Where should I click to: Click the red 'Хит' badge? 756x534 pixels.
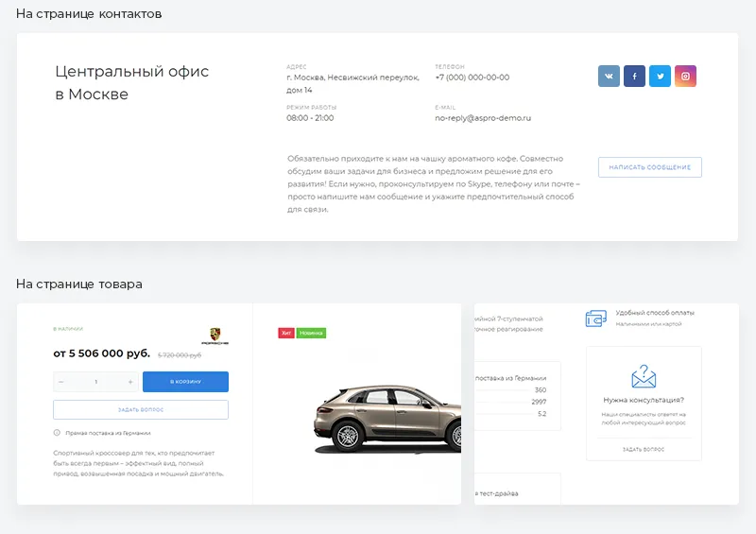pos(286,333)
